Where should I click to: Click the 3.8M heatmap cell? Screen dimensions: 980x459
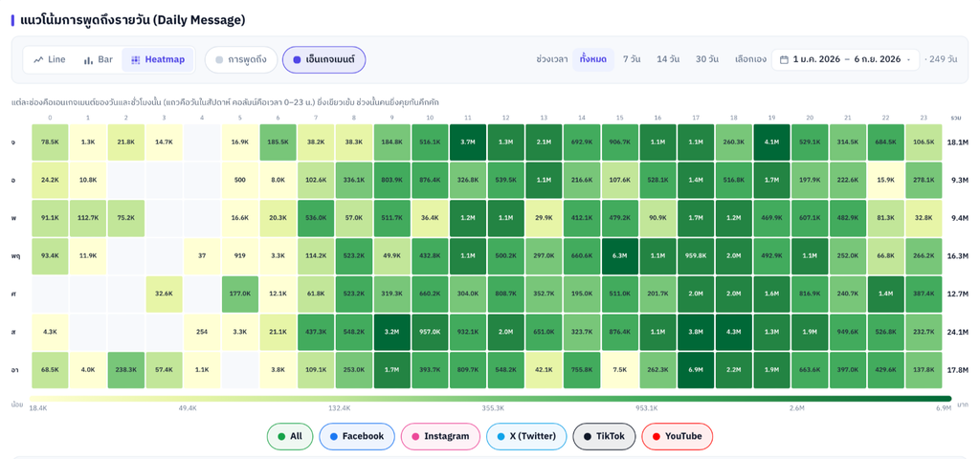click(697, 332)
